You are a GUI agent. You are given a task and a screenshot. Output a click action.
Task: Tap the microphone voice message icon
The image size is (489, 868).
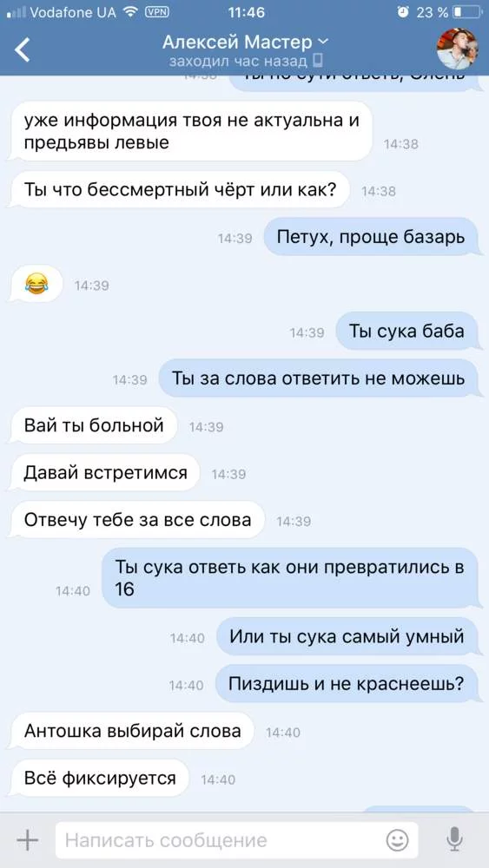coord(454,840)
